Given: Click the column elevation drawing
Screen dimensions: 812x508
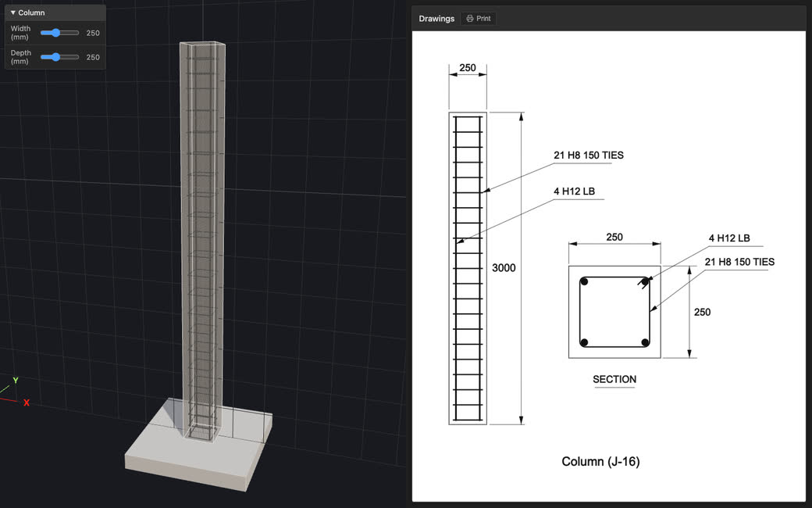Looking at the screenshot, I should click(468, 269).
